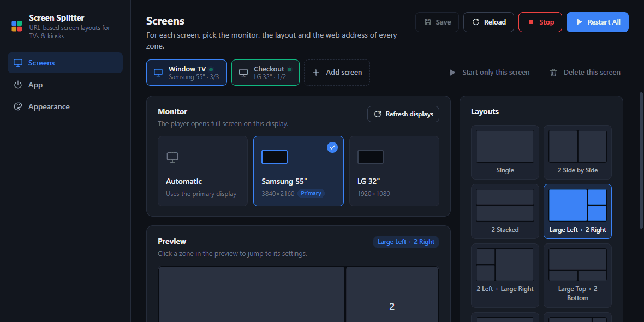Start only this screen

[489, 73]
